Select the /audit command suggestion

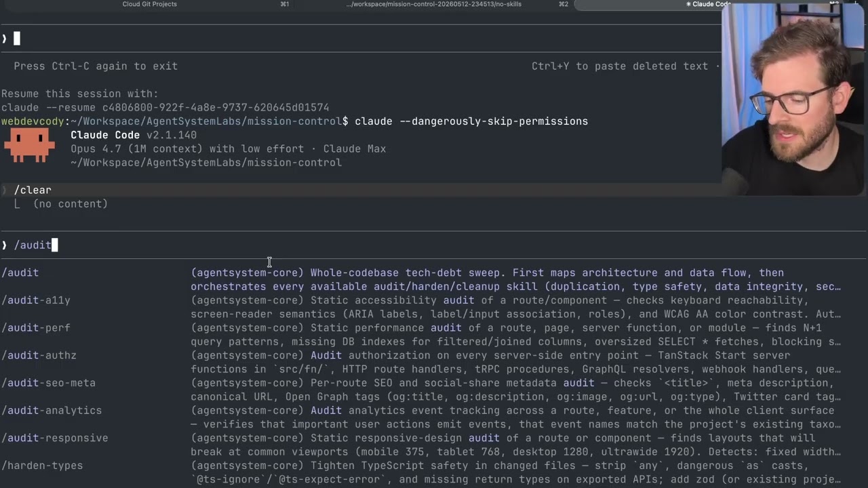(x=20, y=272)
